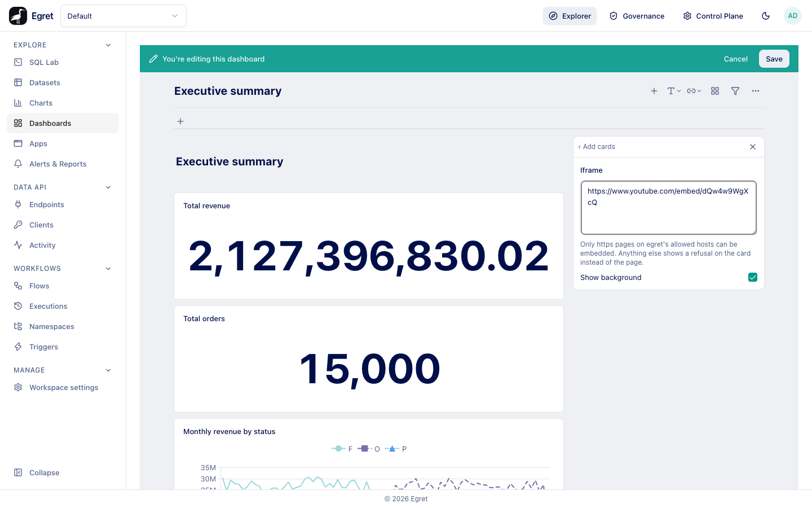
Task: Collapse the DATA API sidebar section
Action: point(108,187)
